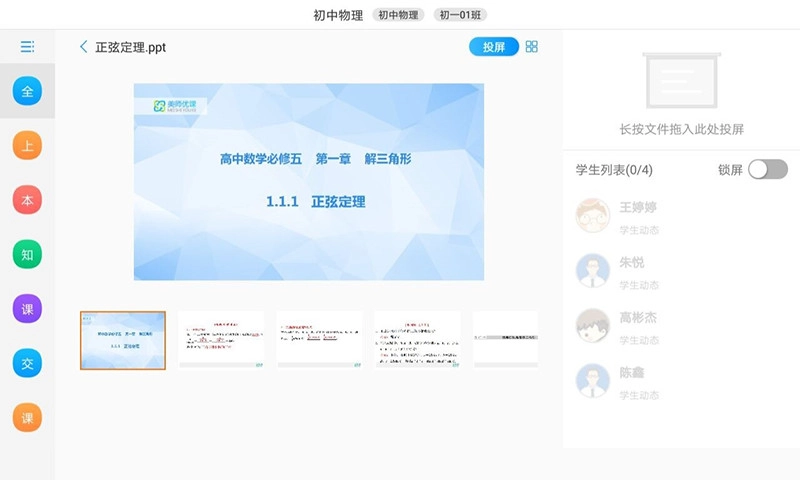Select student 高彬杰's avatar
The image size is (800, 480).
(x=593, y=326)
